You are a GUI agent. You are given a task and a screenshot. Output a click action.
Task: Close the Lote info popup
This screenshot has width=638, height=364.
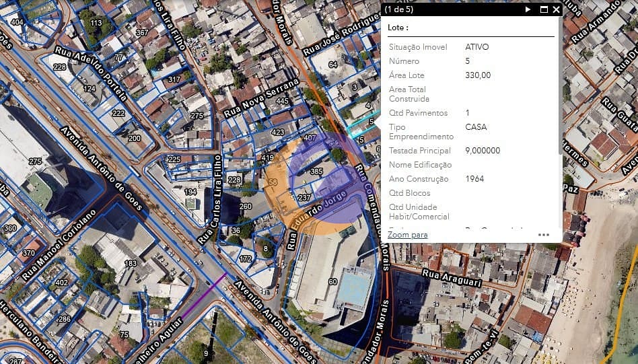556,9
